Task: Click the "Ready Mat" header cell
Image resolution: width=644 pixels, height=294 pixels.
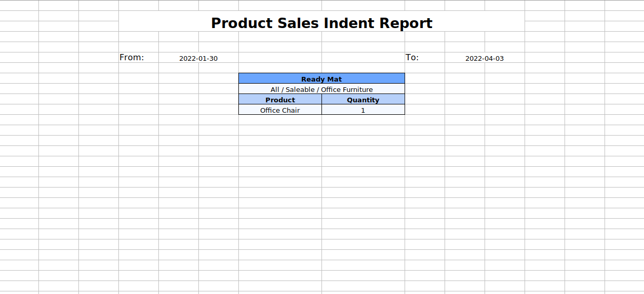Action: coord(321,79)
